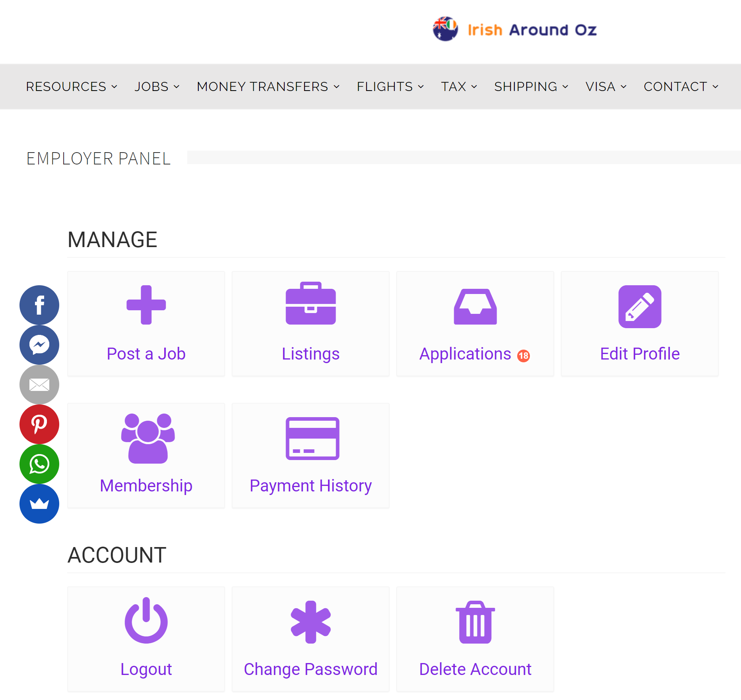Open the JOBS menu item

tap(151, 87)
